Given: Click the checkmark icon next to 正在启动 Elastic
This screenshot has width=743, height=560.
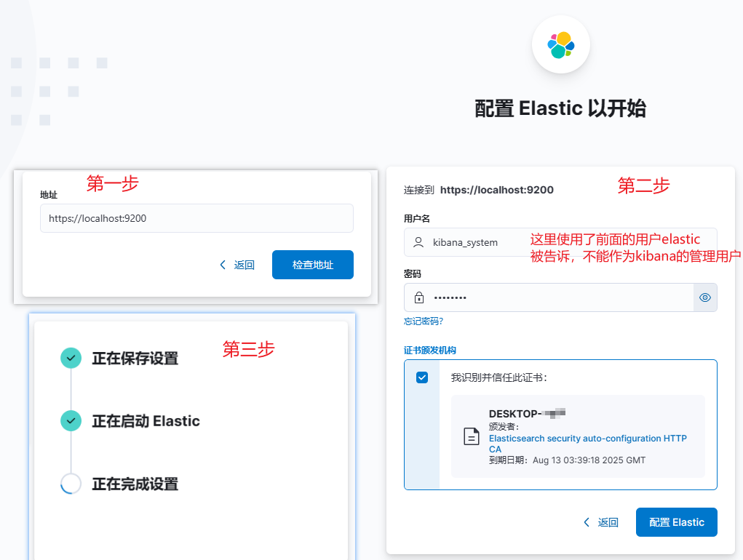Looking at the screenshot, I should tap(71, 420).
